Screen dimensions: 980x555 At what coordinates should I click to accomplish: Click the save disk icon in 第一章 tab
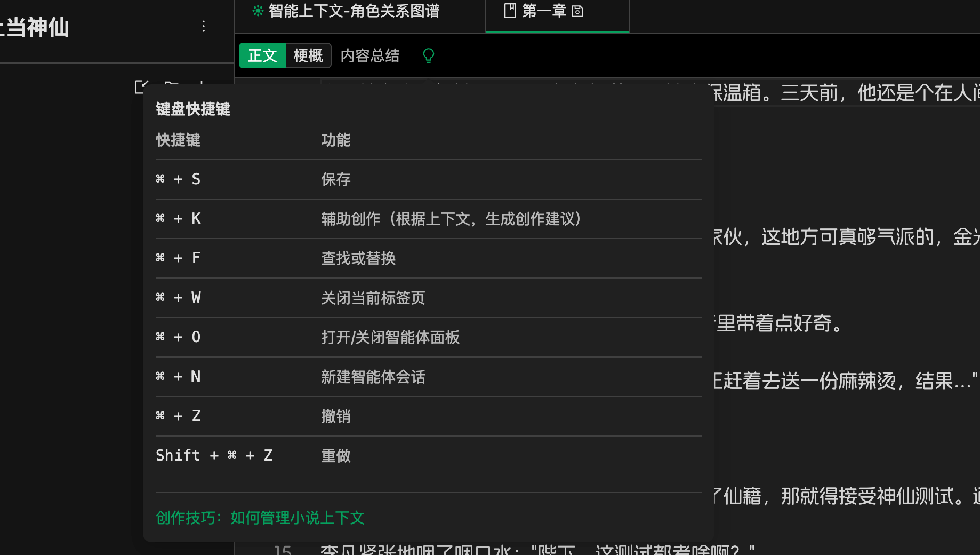pyautogui.click(x=577, y=11)
